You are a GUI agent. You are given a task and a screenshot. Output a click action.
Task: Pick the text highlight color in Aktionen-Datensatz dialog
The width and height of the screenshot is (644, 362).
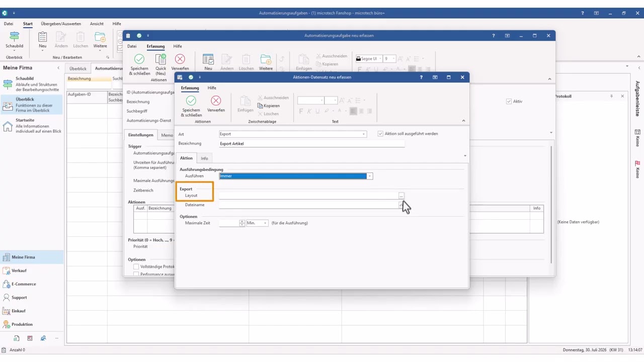pos(328,111)
